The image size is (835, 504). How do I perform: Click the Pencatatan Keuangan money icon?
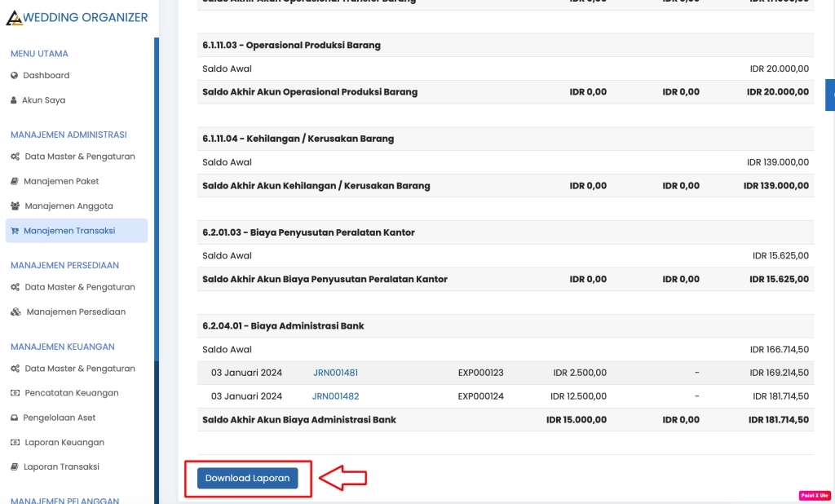15,393
